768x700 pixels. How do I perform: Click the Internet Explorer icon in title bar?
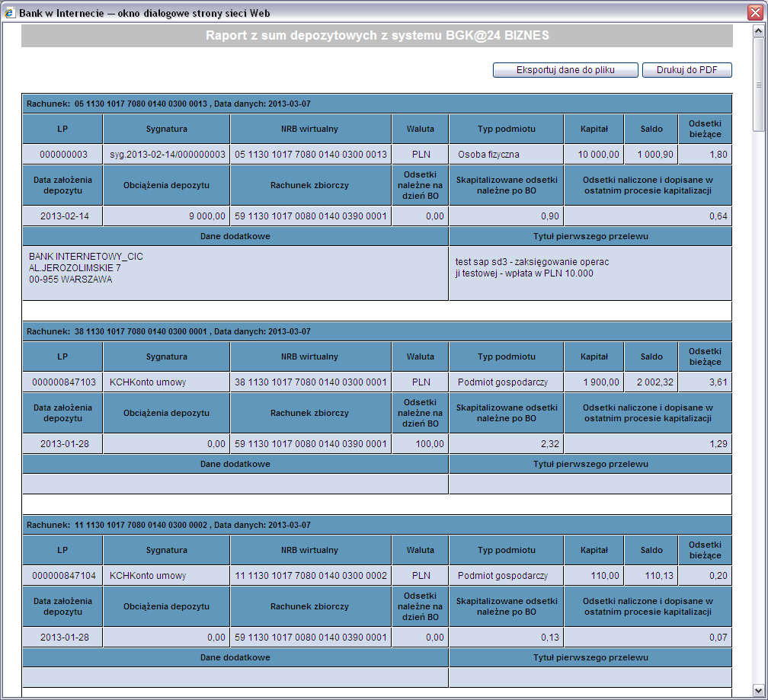point(9,13)
